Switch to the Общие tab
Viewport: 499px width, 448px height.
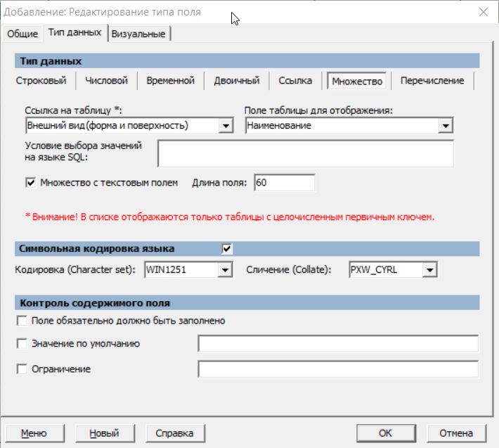point(22,34)
